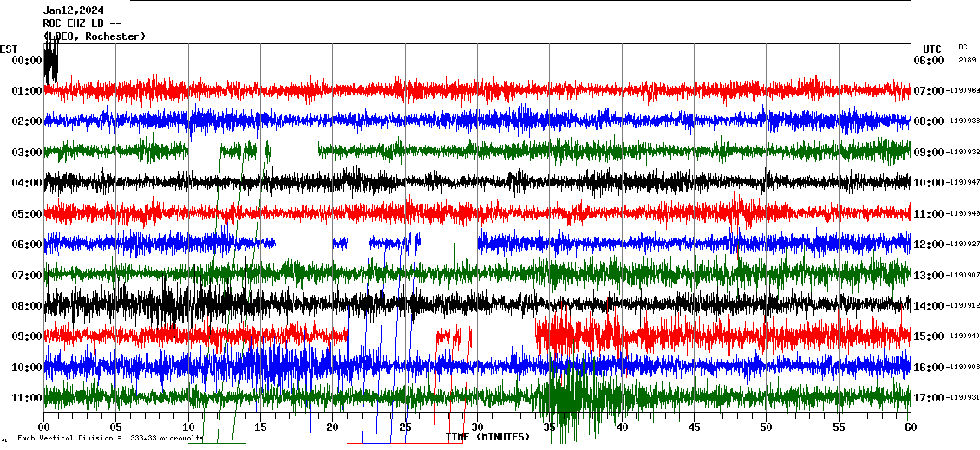The height and width of the screenshot is (450, 980).
Task: Click the Jan12,2024 date label
Action: click(x=73, y=11)
